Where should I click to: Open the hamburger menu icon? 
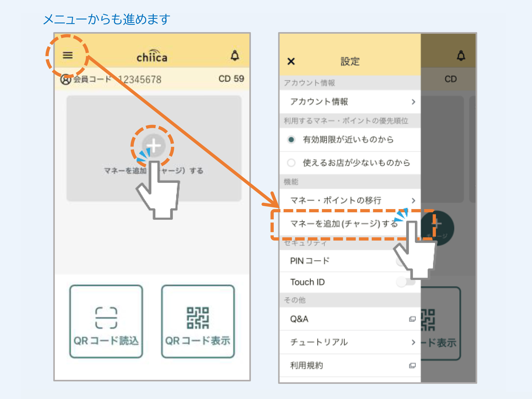68,55
